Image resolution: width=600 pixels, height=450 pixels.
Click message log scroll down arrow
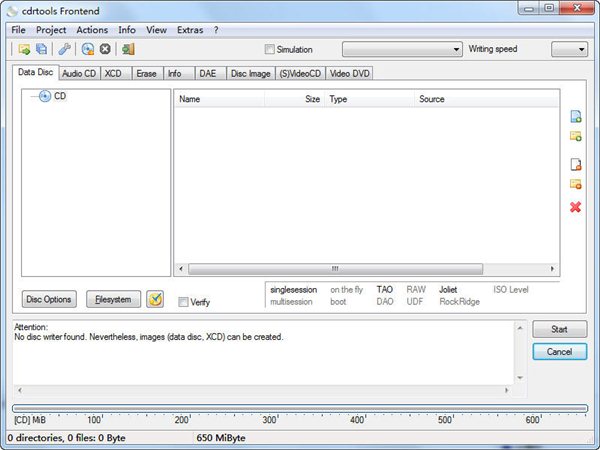[x=520, y=378]
